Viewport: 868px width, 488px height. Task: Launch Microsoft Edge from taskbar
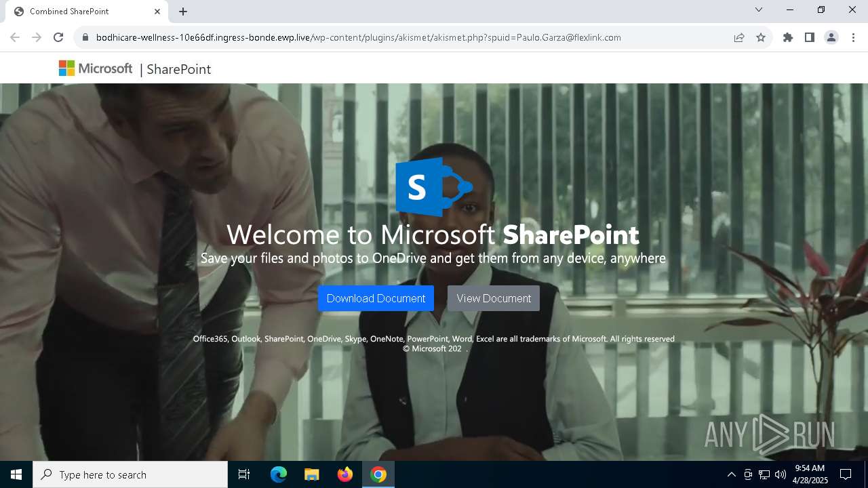tap(279, 474)
